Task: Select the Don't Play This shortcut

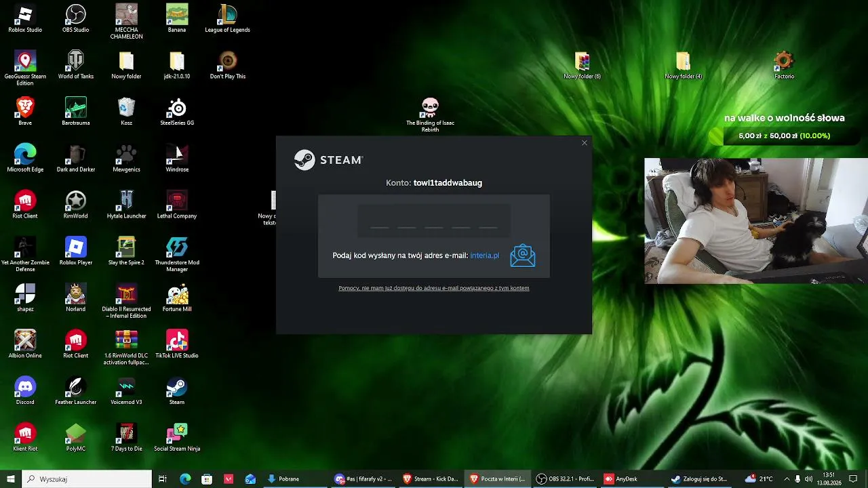Action: 228,65
